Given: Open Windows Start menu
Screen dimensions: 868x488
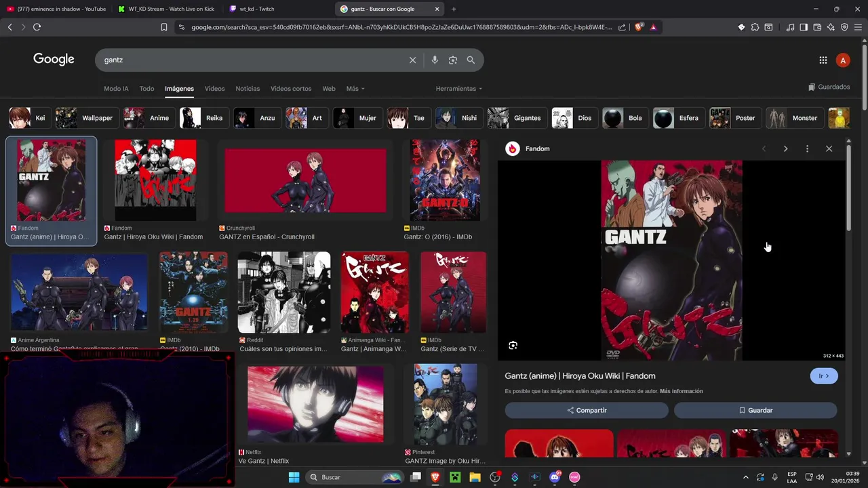Looking at the screenshot, I should pos(294,477).
